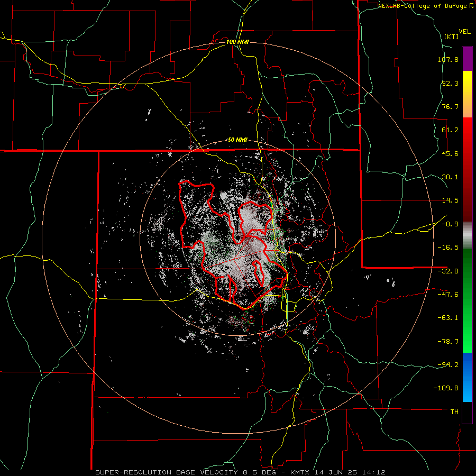This screenshot has height=476, width=476.
Task: Click the Super-Resolution Base Velocity caption
Action: [240, 472]
